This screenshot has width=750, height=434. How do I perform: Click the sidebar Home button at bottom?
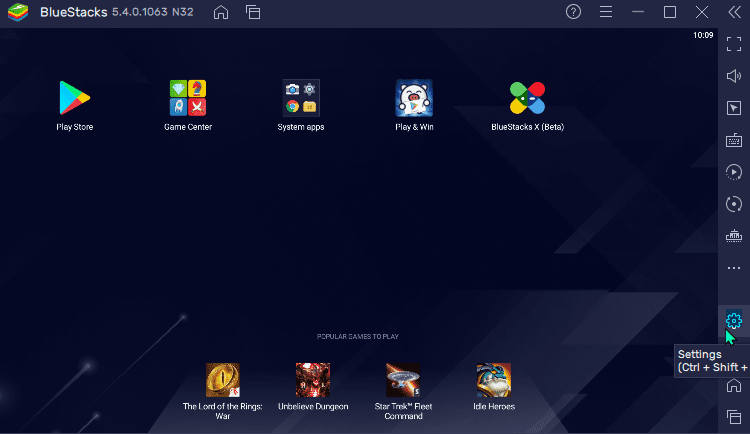[x=734, y=385]
